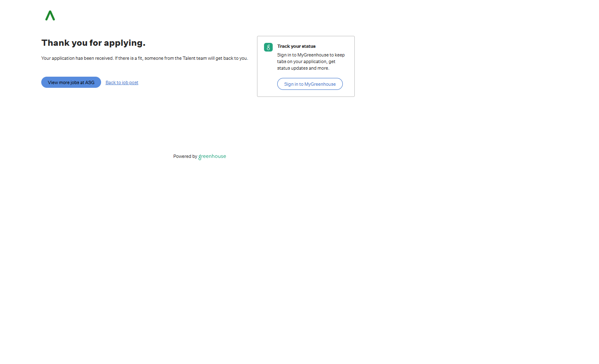Click the stylized "g" in greenhouse wordmark
The width and height of the screenshot is (599, 364).
(x=200, y=157)
